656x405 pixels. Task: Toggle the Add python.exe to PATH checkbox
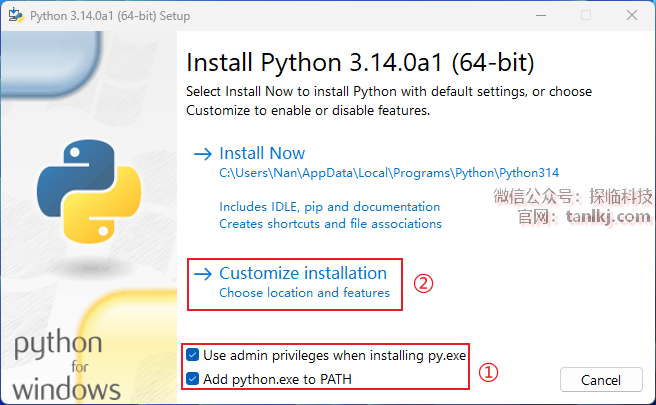coord(193,379)
